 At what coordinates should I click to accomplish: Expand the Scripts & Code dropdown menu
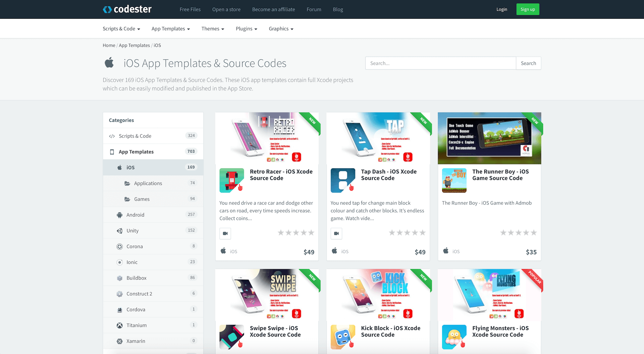[x=121, y=29]
